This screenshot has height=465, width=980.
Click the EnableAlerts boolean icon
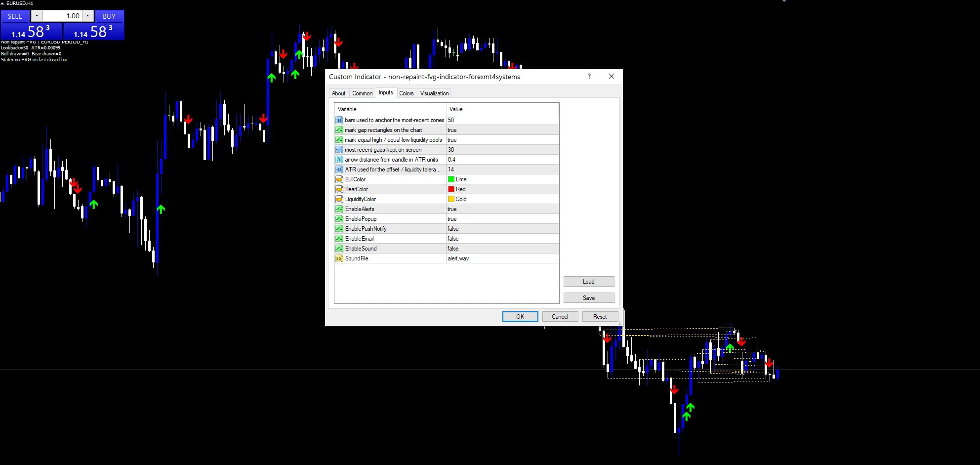click(339, 209)
